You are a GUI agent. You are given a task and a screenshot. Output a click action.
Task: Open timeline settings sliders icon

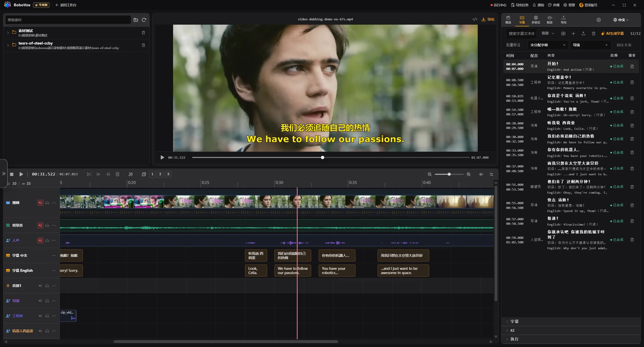pyautogui.click(x=491, y=174)
